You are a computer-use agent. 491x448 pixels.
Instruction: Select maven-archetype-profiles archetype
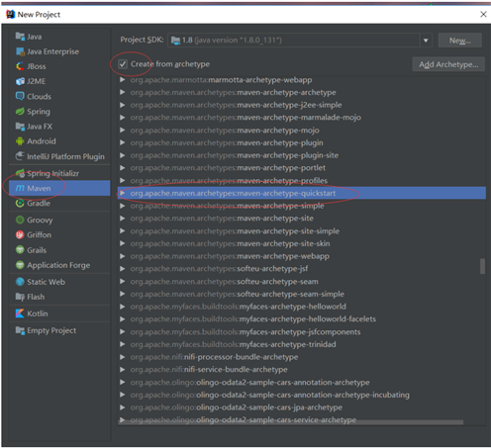coord(302,181)
